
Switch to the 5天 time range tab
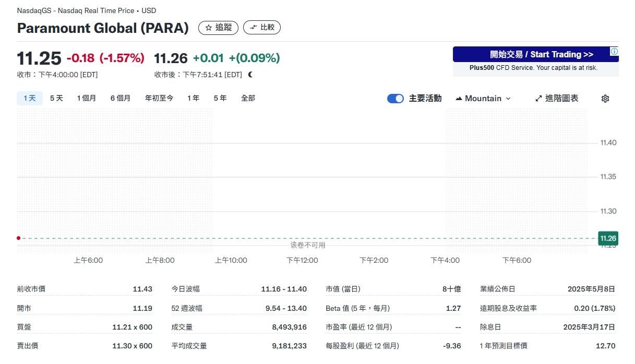56,98
